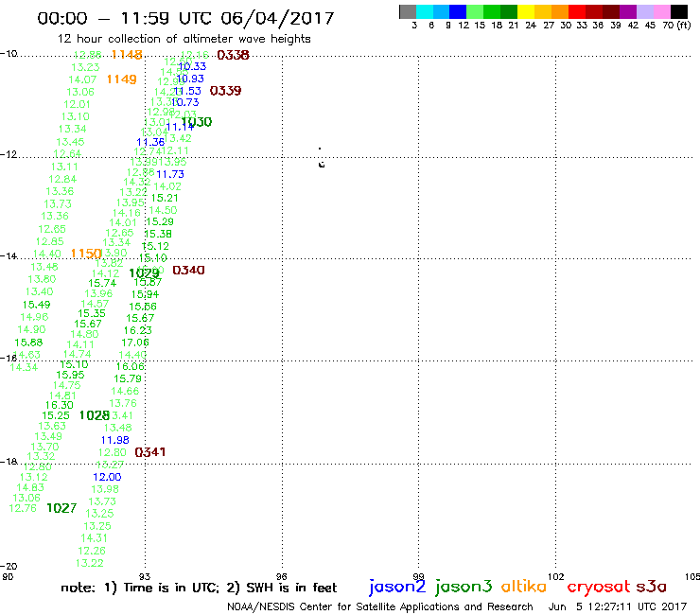Click the green time label '1027'
The image size is (700, 615).
(x=61, y=508)
